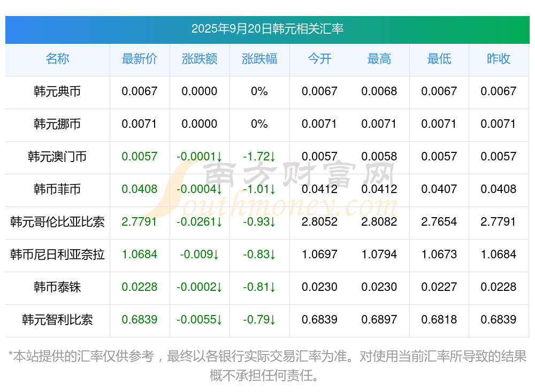This screenshot has width=535, height=392.
Task: Click the -0.0002↓ change amount
Action: click(x=199, y=287)
